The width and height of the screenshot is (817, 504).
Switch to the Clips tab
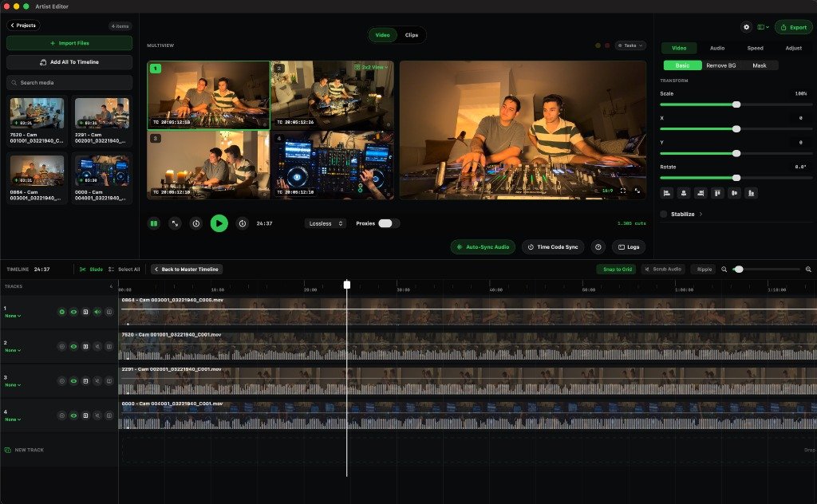pyautogui.click(x=412, y=35)
